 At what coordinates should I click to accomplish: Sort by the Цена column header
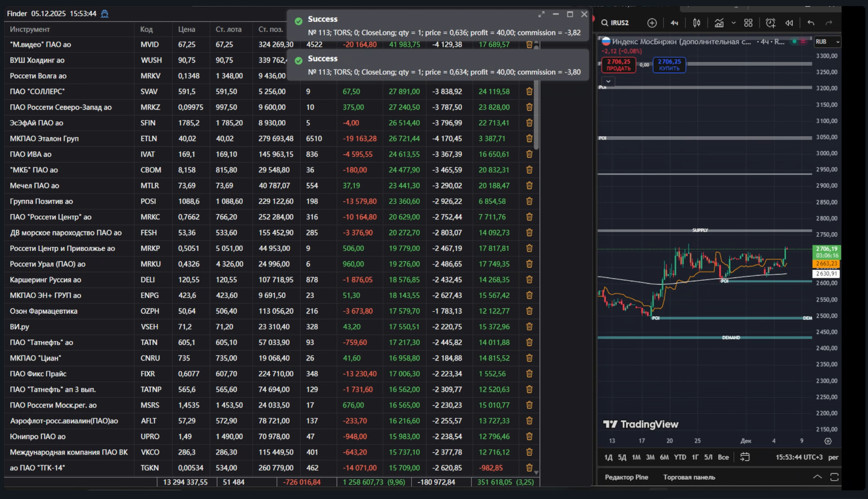pyautogui.click(x=187, y=29)
